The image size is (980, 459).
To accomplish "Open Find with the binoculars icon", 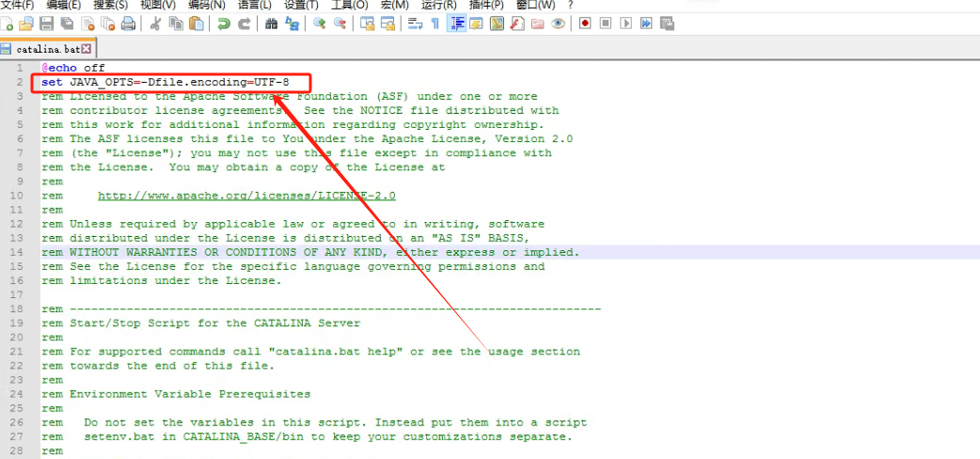I will [271, 24].
